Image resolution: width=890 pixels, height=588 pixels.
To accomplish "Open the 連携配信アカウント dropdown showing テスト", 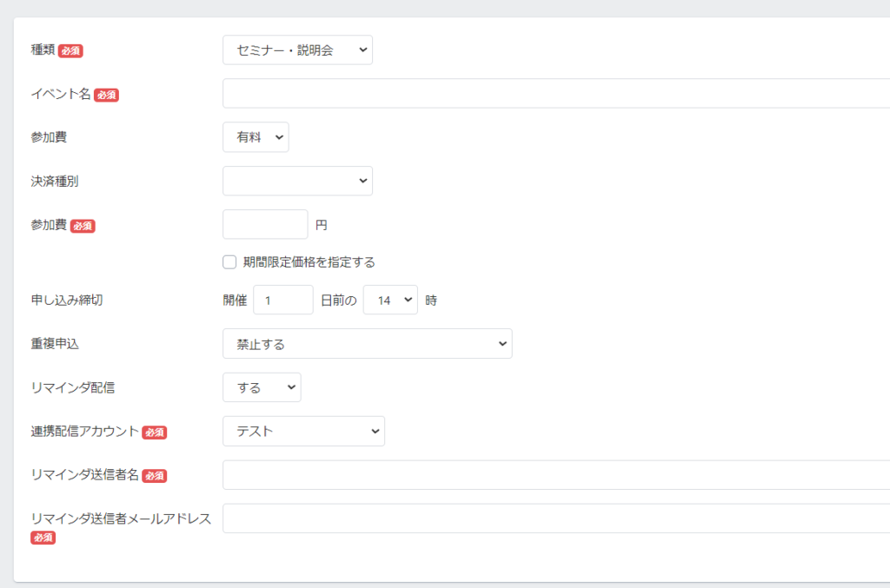I will point(303,431).
